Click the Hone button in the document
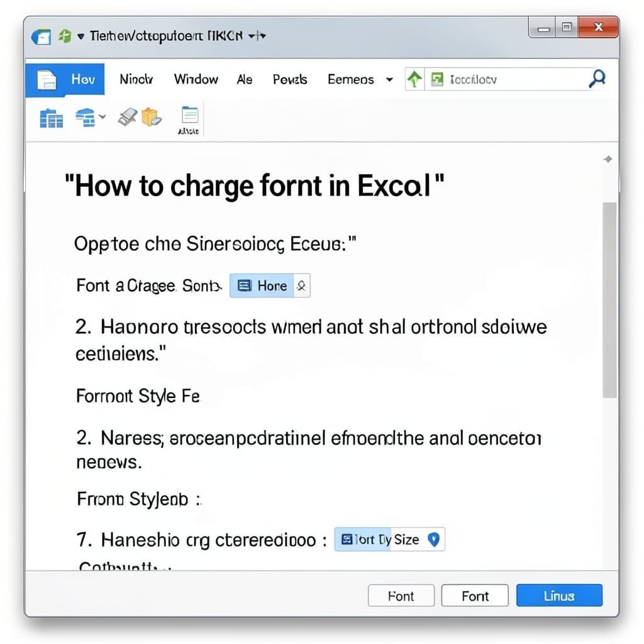Screen dimensions: 644x644 (x=262, y=286)
